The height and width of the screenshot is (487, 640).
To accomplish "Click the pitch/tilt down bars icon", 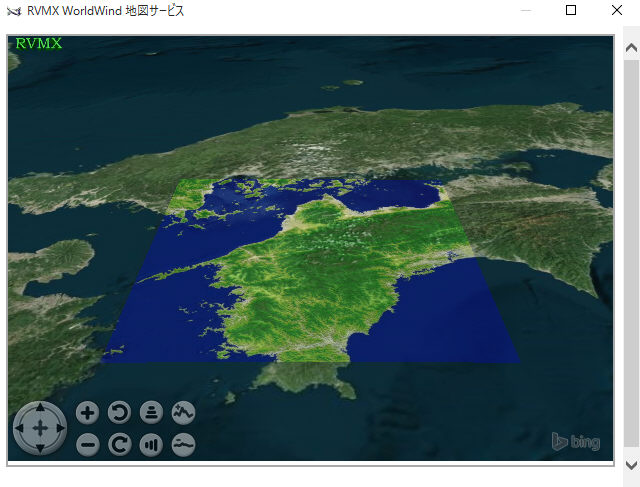I will [151, 445].
